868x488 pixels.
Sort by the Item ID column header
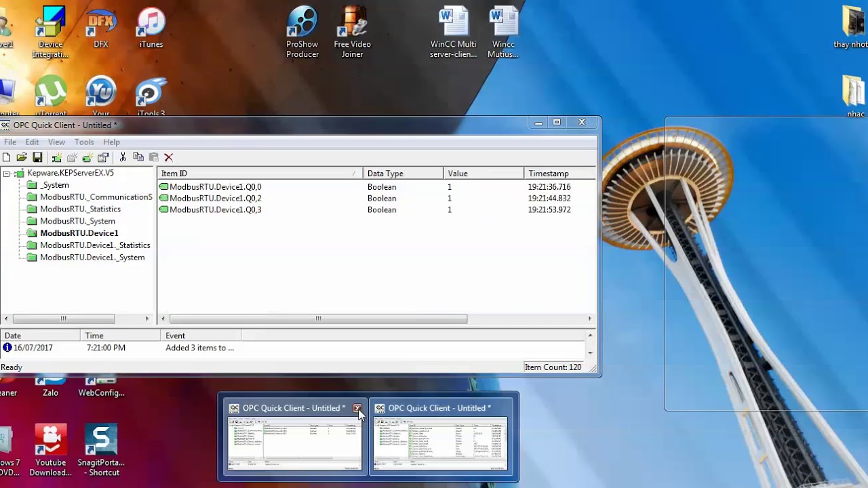(x=260, y=174)
